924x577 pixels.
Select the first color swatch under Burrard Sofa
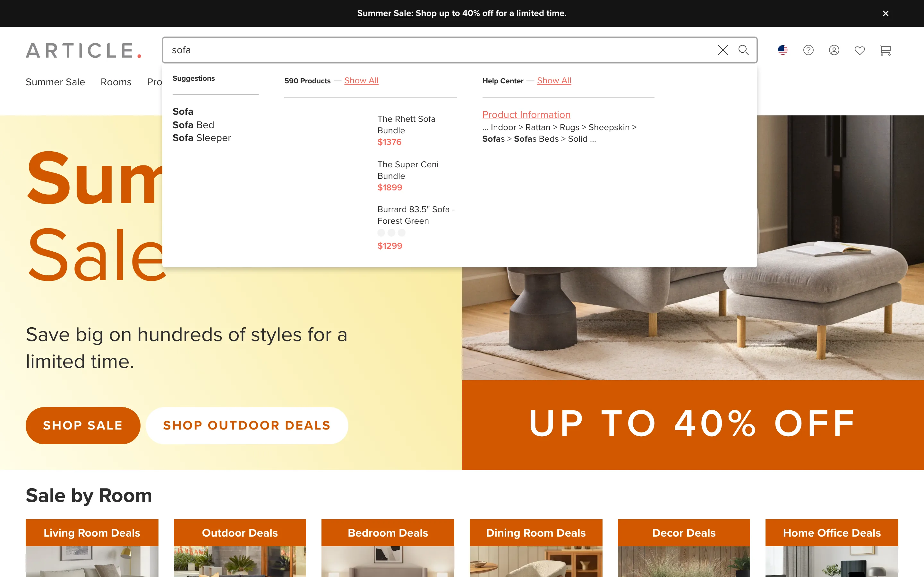pyautogui.click(x=381, y=233)
